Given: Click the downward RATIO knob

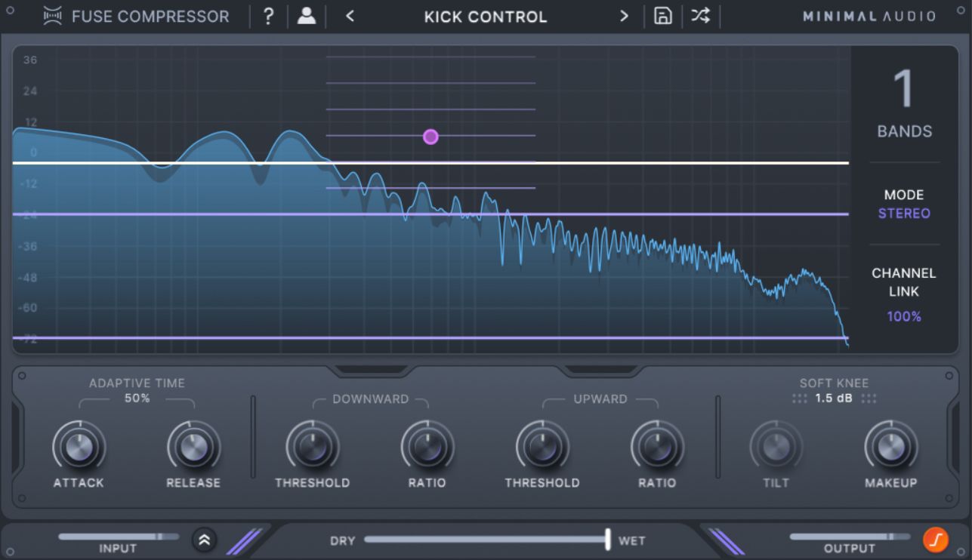Looking at the screenshot, I should point(427,448).
